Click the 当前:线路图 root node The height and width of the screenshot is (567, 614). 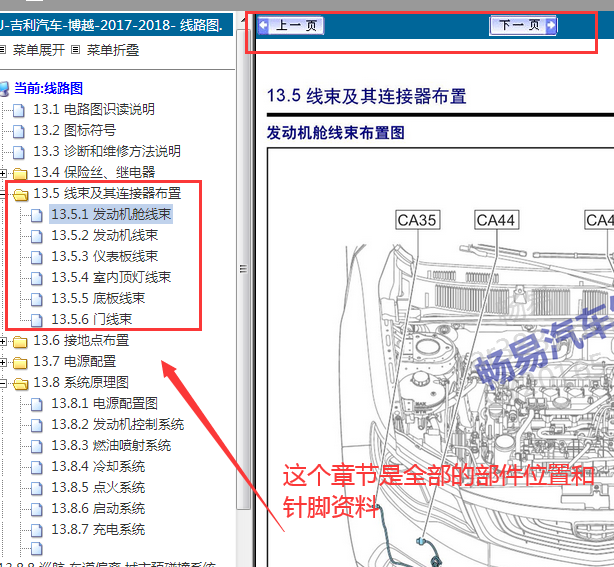tap(49, 88)
